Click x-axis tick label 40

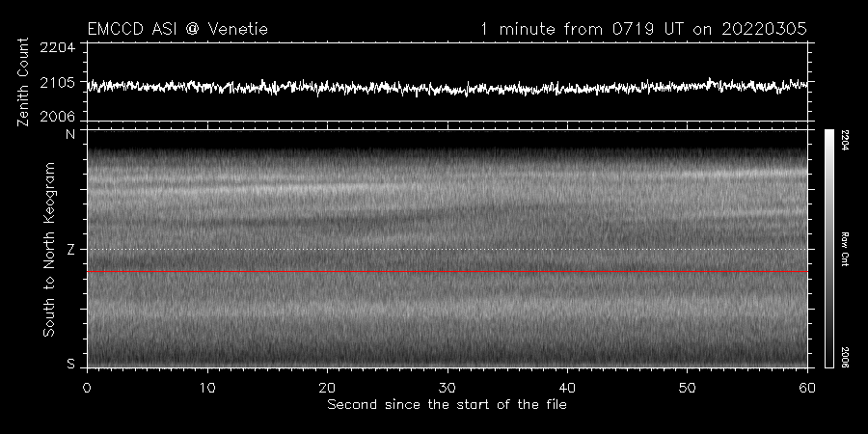(x=567, y=388)
